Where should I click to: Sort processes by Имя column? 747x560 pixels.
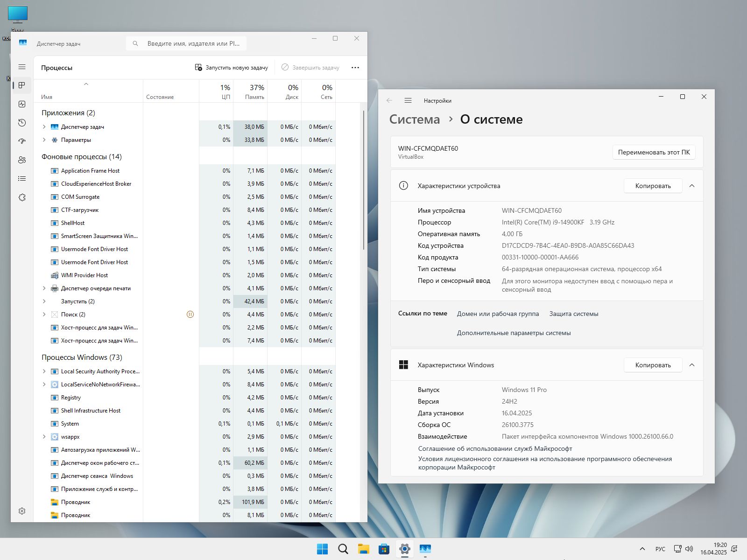(88, 91)
